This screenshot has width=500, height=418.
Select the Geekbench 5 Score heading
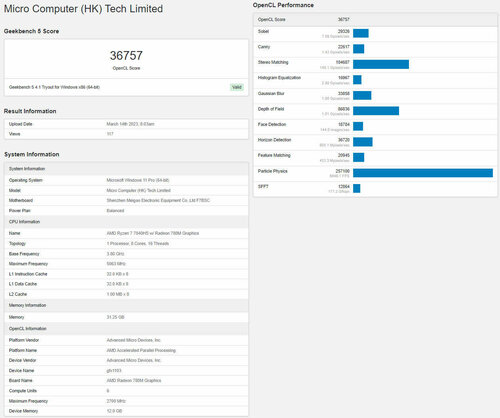pos(31,31)
